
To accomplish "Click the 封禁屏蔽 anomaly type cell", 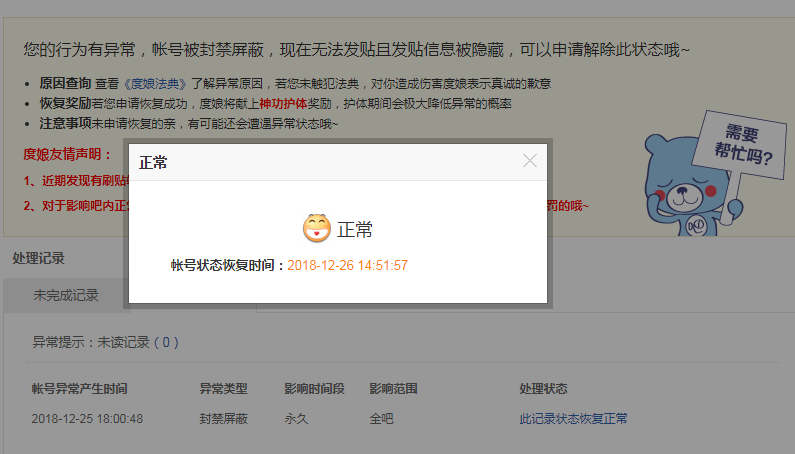I will point(223,418).
